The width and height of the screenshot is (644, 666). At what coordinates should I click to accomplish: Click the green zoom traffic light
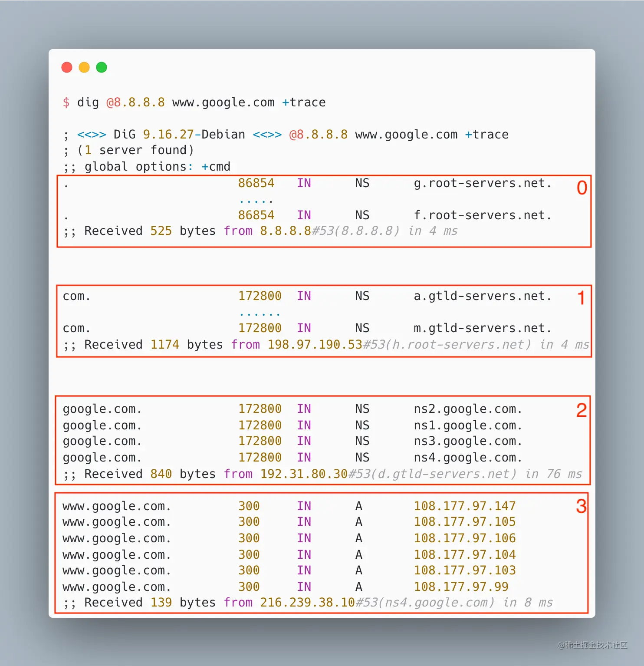click(x=101, y=67)
